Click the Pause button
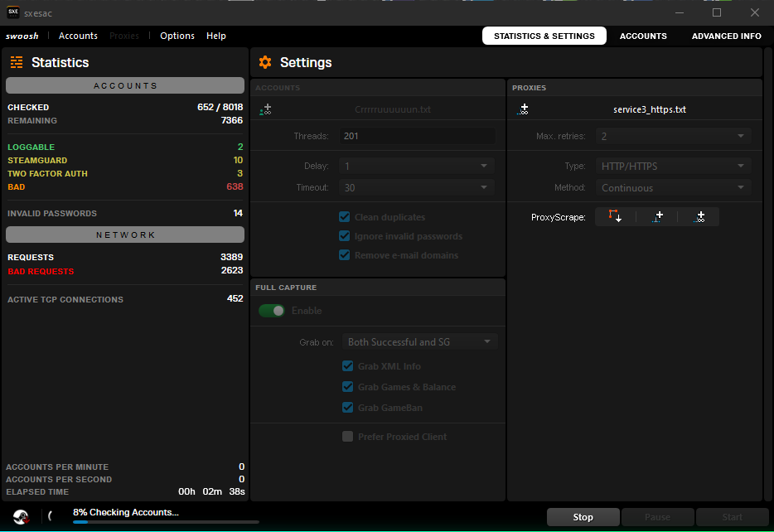 click(x=657, y=517)
